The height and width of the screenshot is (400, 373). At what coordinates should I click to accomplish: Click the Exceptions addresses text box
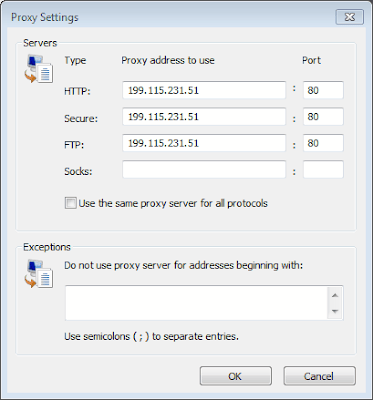point(197,303)
